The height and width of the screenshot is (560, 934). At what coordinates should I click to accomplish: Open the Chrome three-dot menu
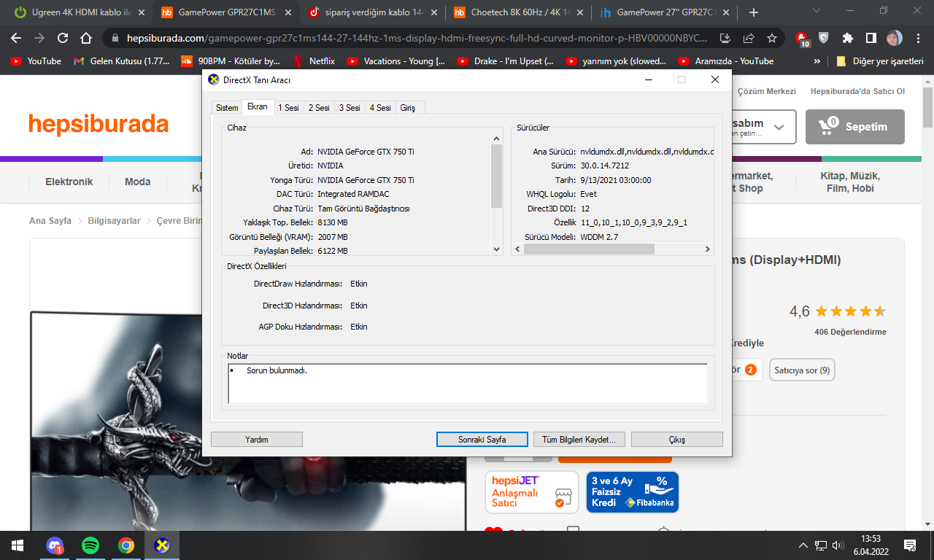[x=918, y=38]
